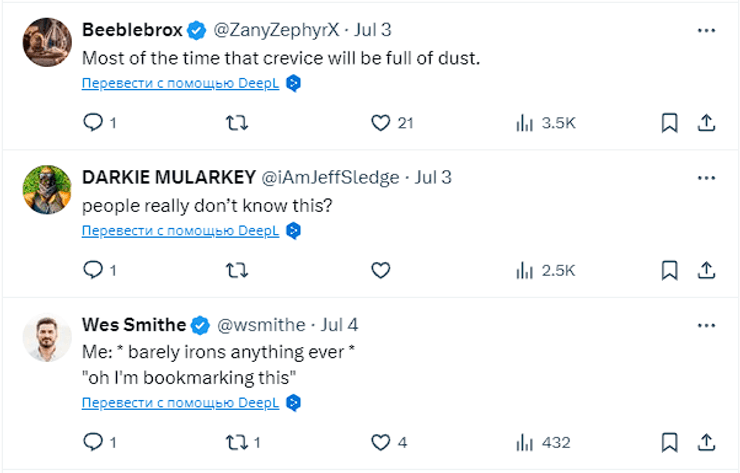Bookmark Beeblebrox's tweet
The image size is (740, 473).
[x=669, y=123]
